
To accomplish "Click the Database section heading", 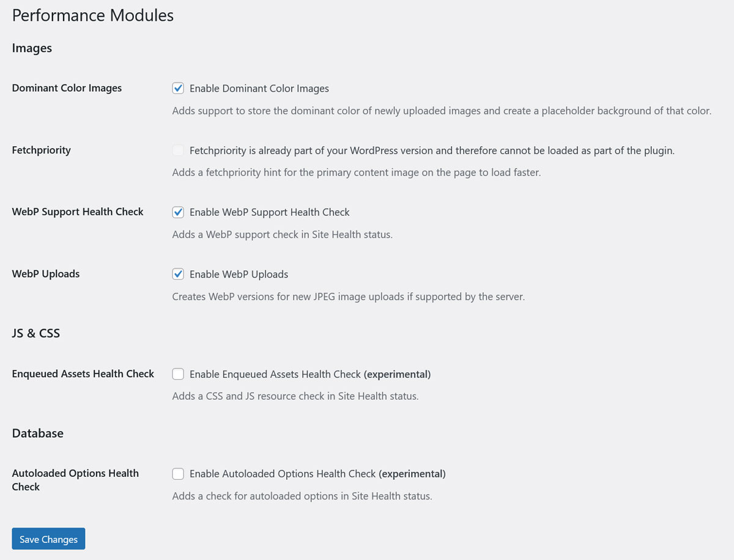I will tap(38, 433).
